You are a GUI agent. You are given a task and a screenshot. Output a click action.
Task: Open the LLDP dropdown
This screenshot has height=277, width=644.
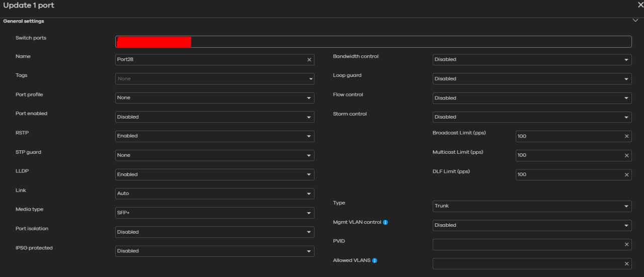pos(215,174)
